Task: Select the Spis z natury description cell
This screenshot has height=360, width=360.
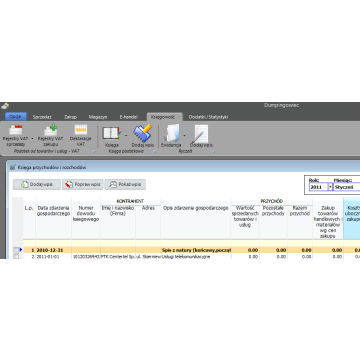Action: pos(196,250)
